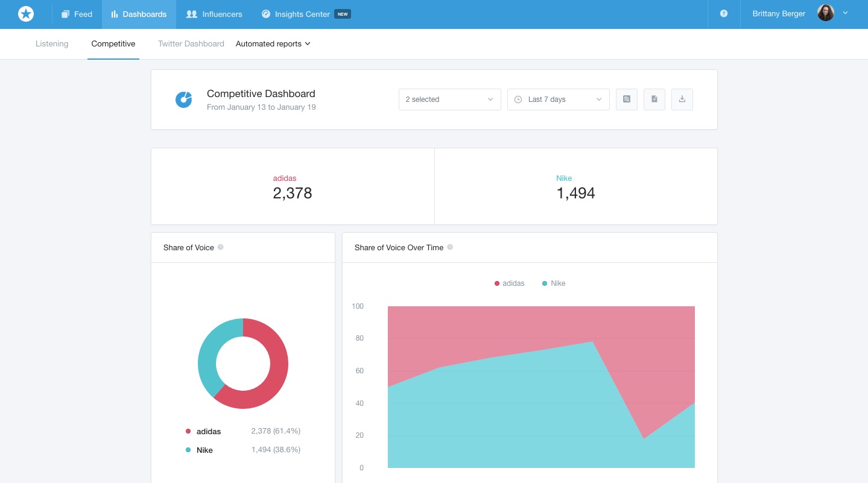
Task: Click the Share of Voice panel title
Action: tap(189, 247)
